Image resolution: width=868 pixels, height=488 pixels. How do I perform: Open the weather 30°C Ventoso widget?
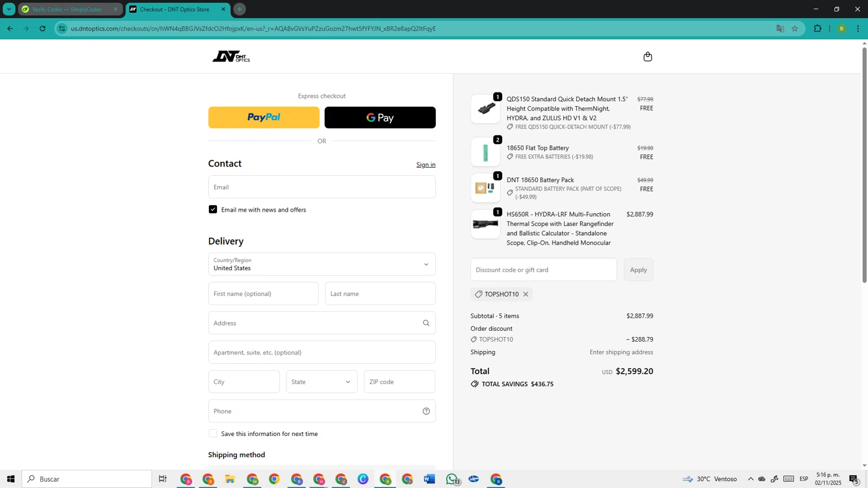pyautogui.click(x=709, y=479)
